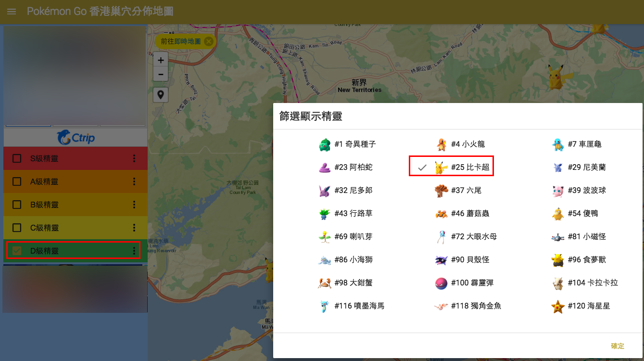The image size is (644, 361).
Task: Select the #69 喇叭芽 Bellsprout icon
Action: tap(325, 237)
